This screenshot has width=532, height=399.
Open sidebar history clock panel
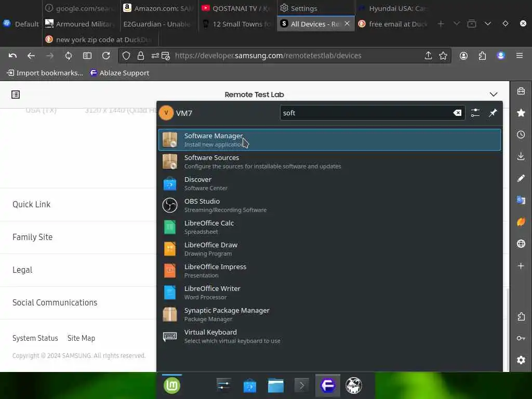(521, 135)
